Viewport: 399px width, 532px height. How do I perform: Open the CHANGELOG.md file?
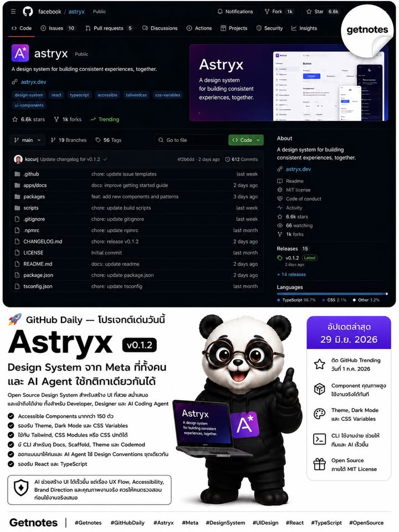(x=43, y=241)
